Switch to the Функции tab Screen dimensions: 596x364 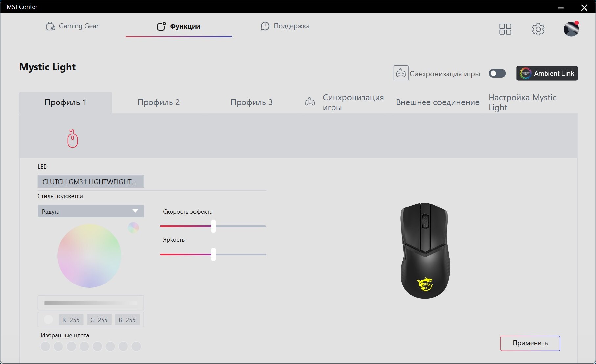coord(179,26)
